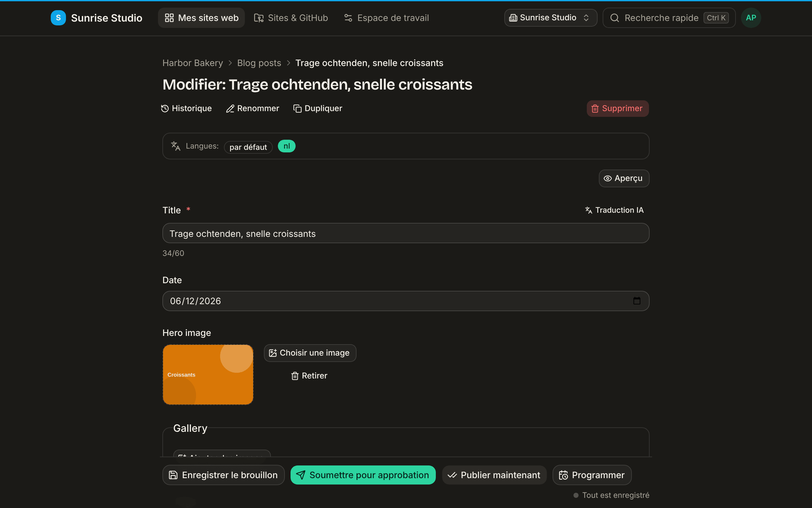Delete the post with Supprimer
This screenshot has width=812, height=508.
tap(617, 109)
